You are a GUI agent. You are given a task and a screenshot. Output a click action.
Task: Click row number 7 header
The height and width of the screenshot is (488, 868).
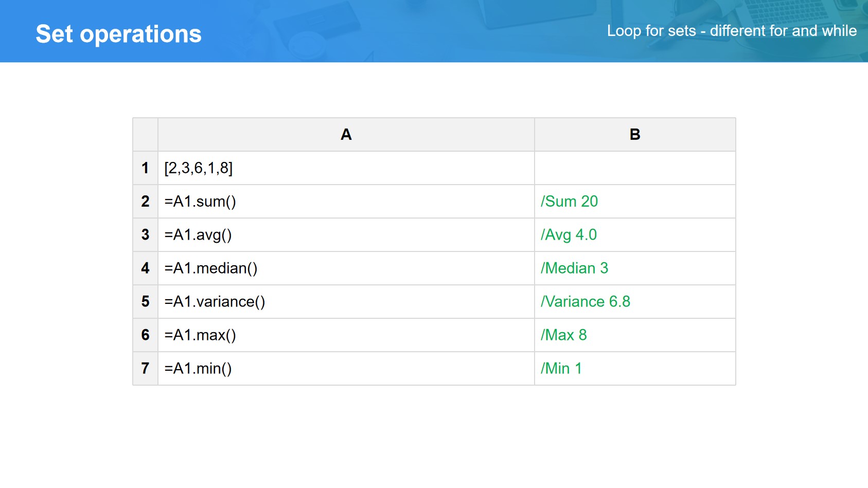click(x=145, y=369)
